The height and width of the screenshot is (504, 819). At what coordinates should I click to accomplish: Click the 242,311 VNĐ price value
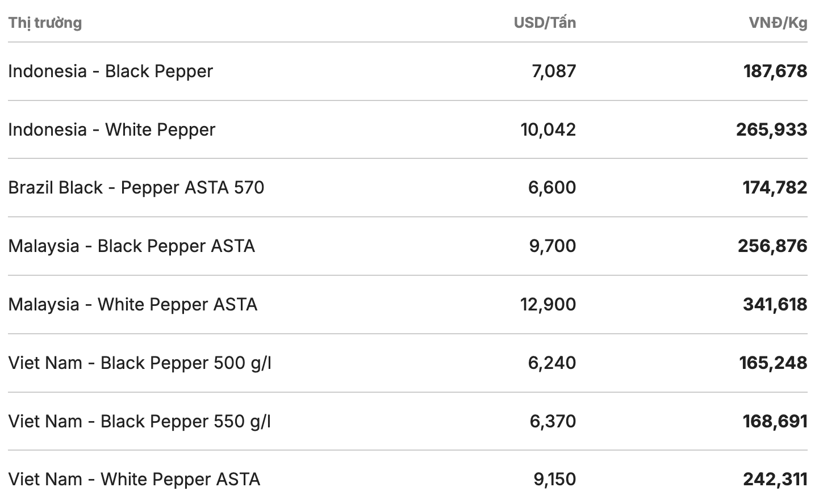[x=775, y=480]
